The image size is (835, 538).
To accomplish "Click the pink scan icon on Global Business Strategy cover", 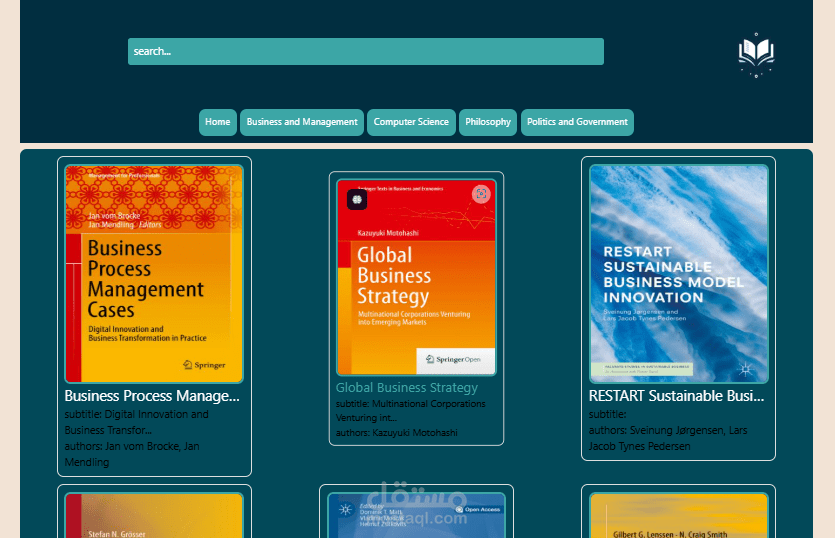I will 481,194.
